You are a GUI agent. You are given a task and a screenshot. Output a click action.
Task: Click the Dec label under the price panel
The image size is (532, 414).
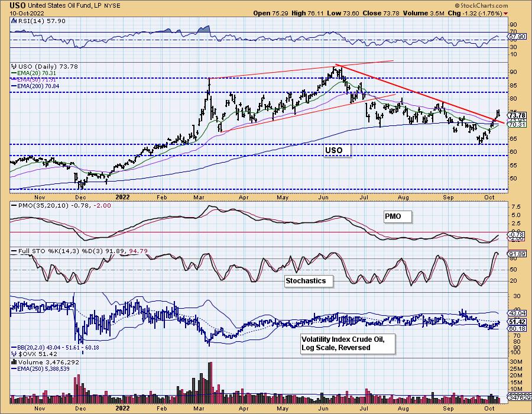pyautogui.click(x=81, y=197)
